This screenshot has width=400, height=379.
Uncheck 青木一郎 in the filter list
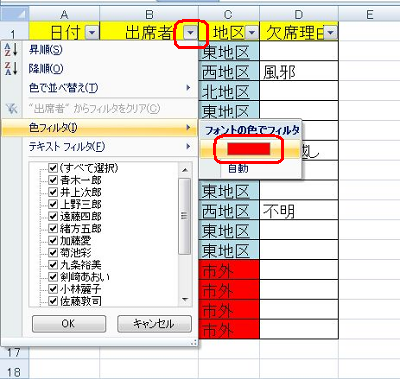pyautogui.click(x=53, y=180)
